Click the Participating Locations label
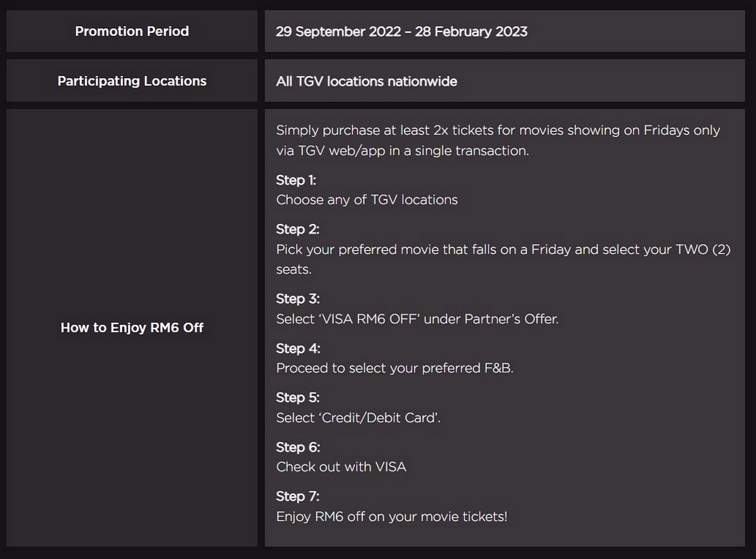Viewport: 756px width, 559px height. tap(132, 81)
